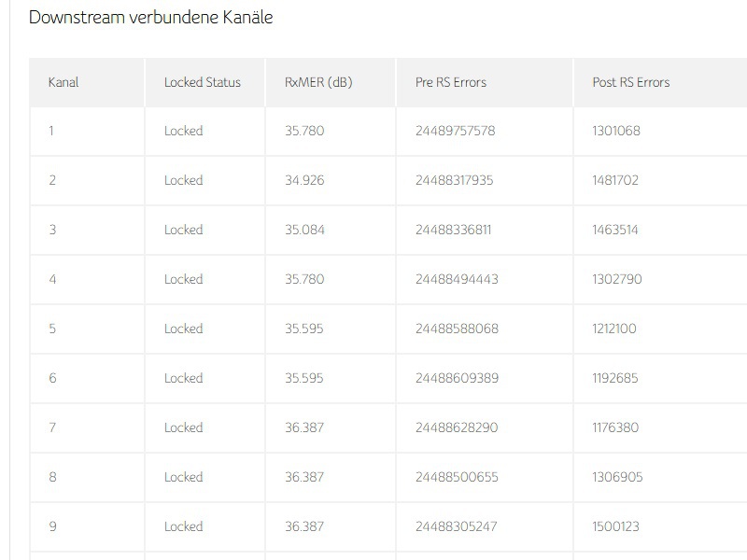Select channel 6 row number cell
Screen dimensions: 747x560
(x=52, y=378)
